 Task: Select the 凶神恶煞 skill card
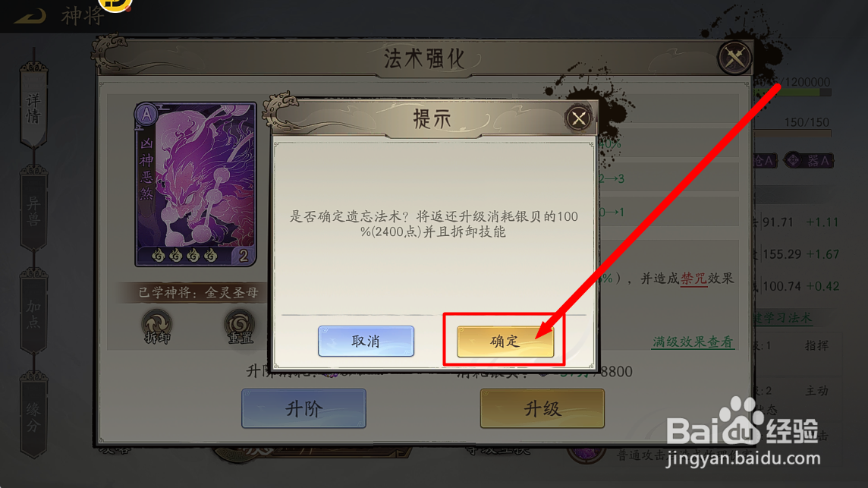[x=196, y=184]
